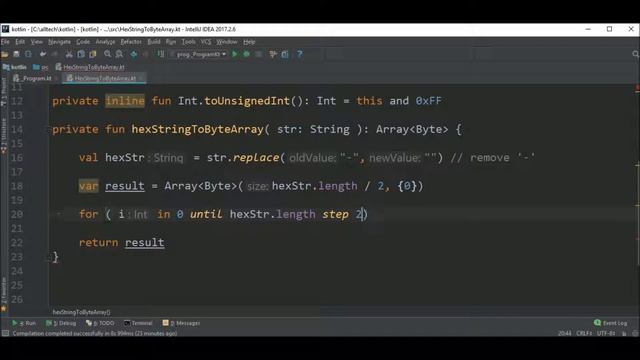
Task: Open the Help menu
Action: 249,42
